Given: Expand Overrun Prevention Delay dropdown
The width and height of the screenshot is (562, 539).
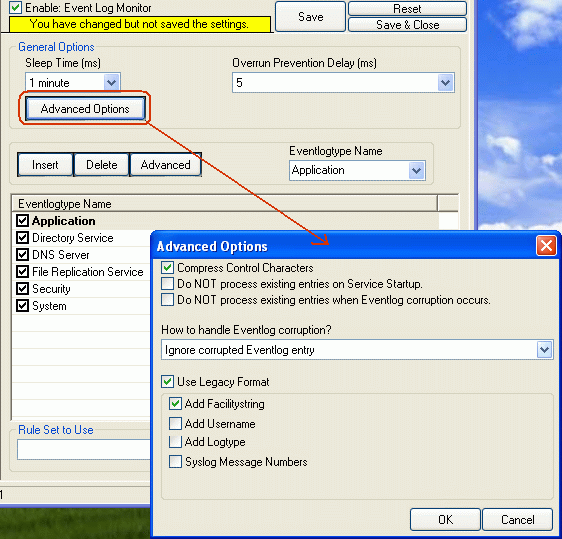Looking at the screenshot, I should tap(446, 83).
